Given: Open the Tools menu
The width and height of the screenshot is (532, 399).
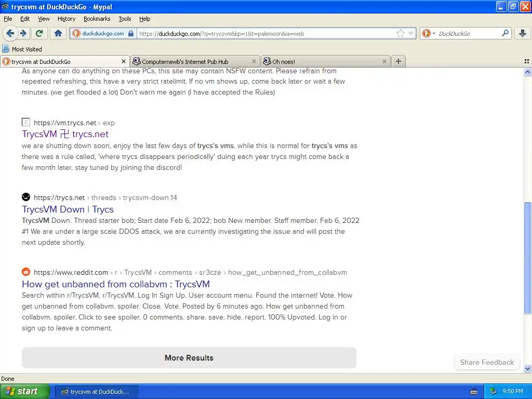Looking at the screenshot, I should point(125,19).
